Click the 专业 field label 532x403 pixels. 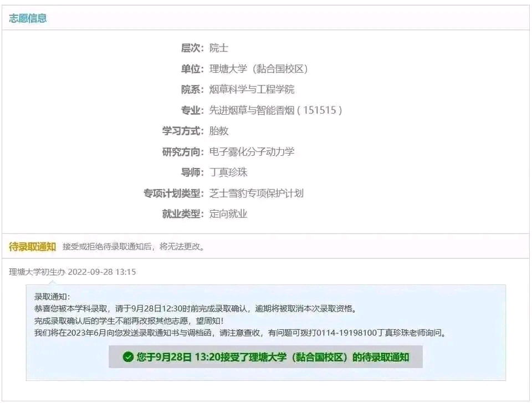point(192,110)
